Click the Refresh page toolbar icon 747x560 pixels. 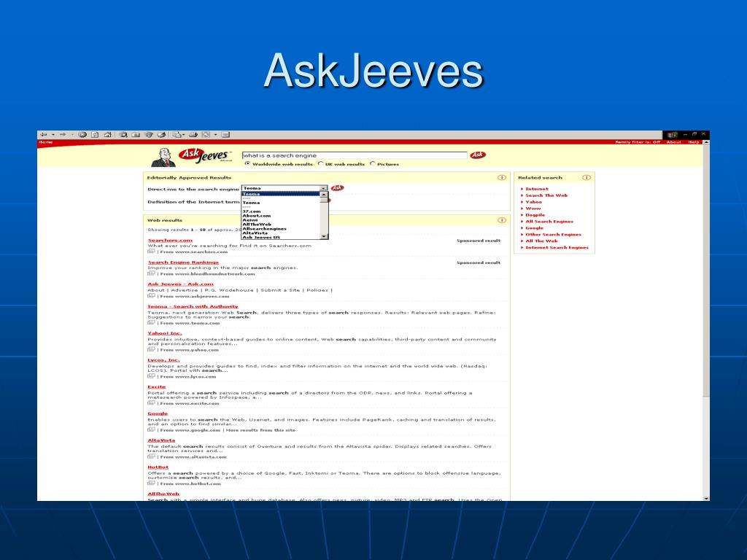(95, 135)
